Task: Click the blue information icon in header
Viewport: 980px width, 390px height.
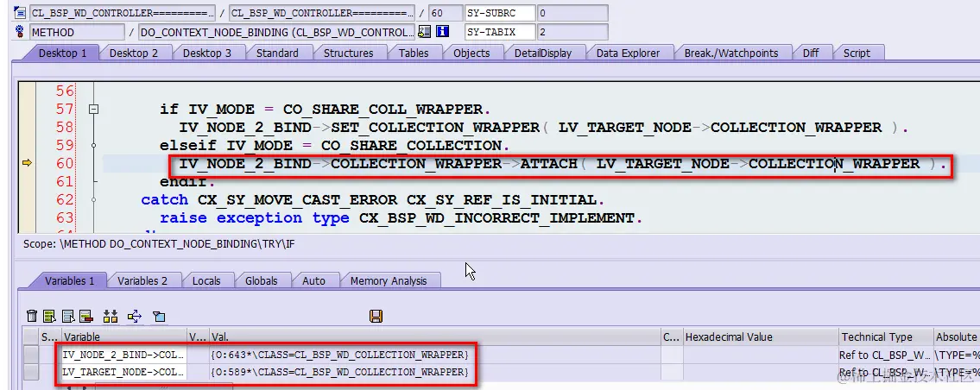Action: [442, 32]
